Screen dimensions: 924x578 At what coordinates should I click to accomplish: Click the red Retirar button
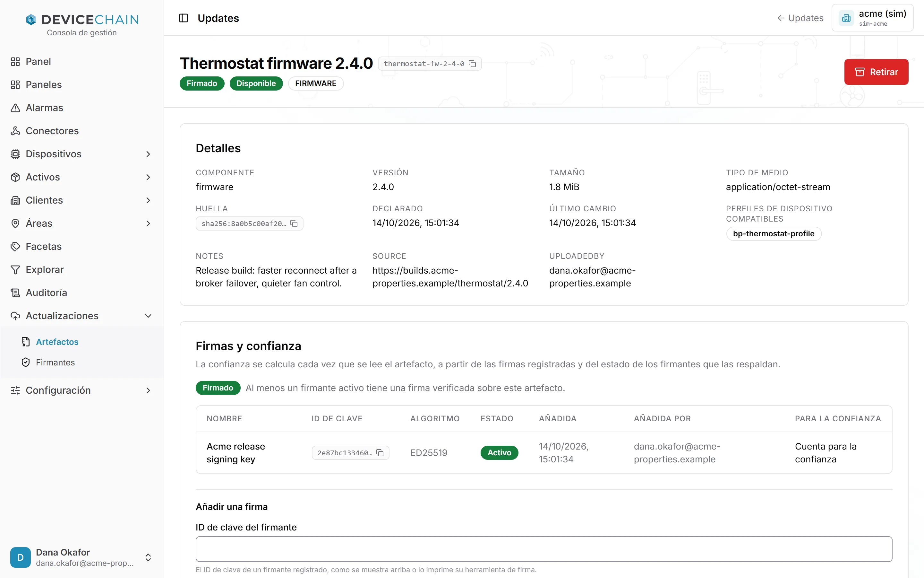pos(876,72)
